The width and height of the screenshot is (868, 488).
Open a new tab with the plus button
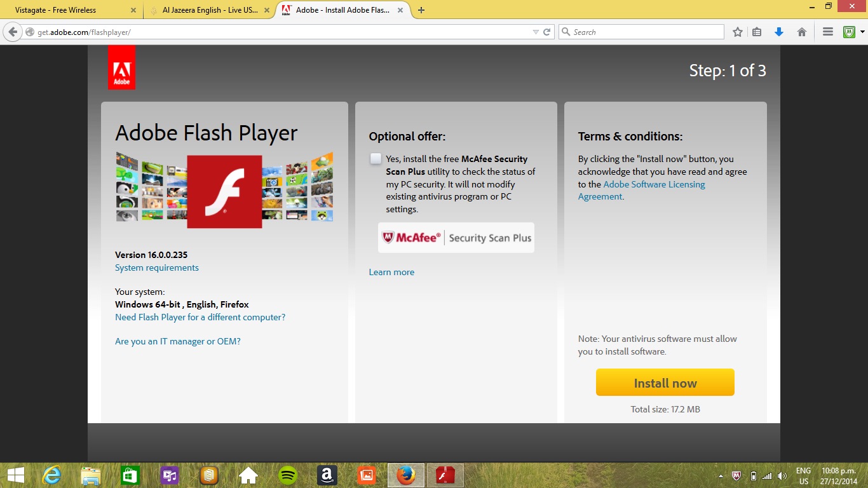point(421,10)
